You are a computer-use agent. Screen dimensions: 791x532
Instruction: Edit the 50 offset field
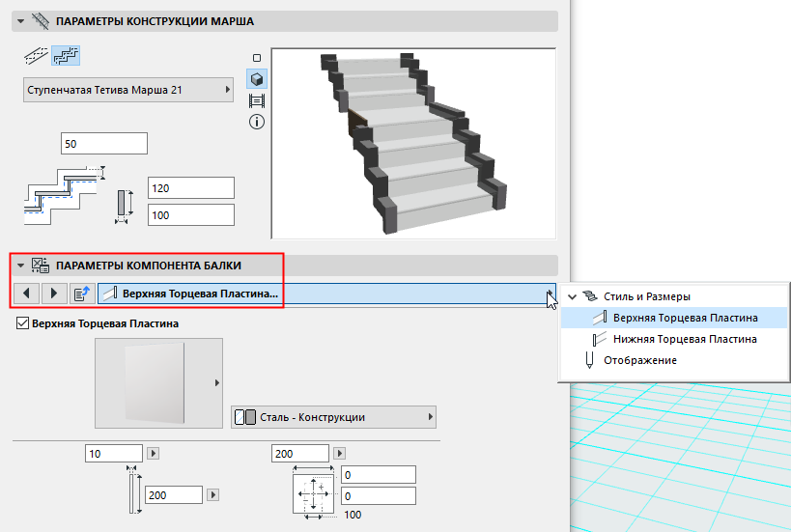click(x=104, y=144)
